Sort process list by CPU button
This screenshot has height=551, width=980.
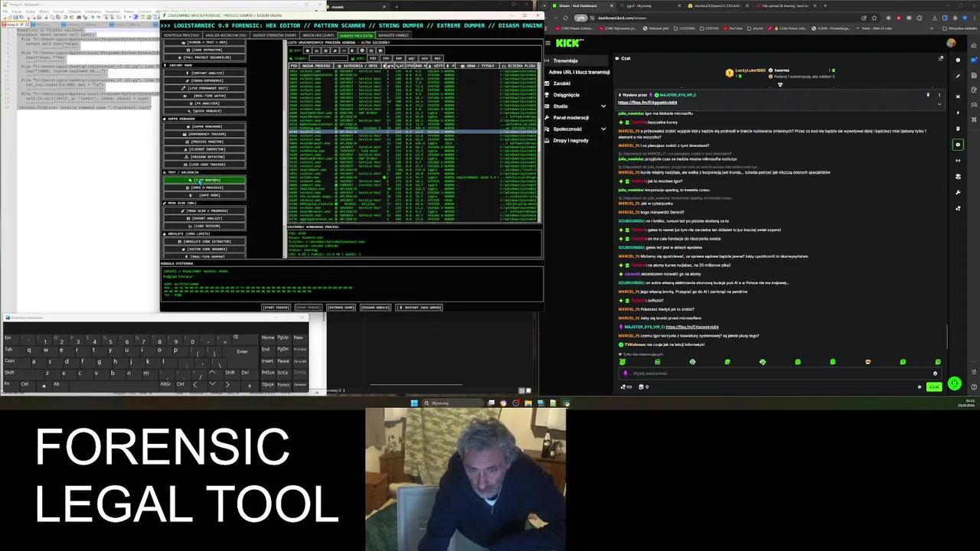(x=386, y=58)
